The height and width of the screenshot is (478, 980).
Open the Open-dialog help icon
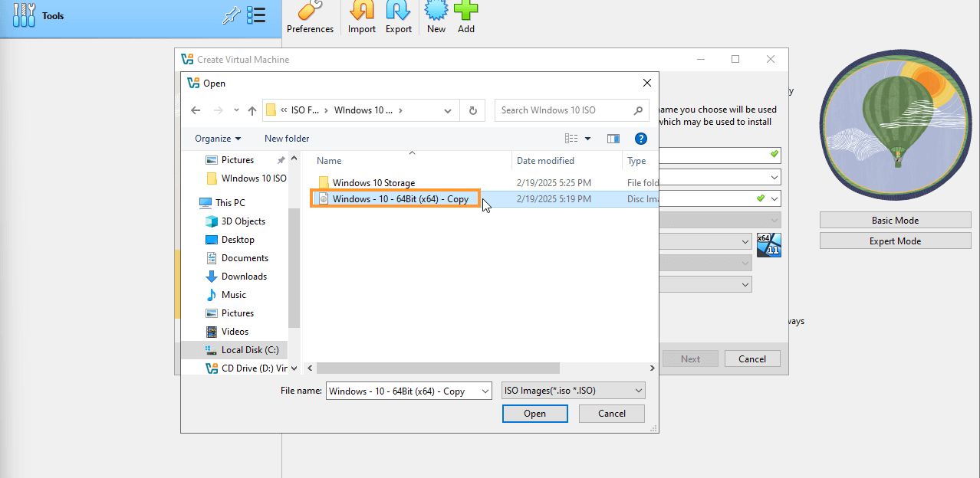(x=641, y=139)
